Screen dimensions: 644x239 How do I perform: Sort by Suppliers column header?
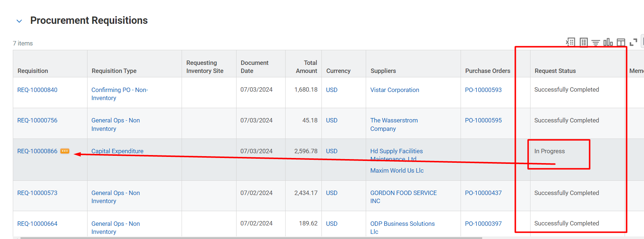coord(383,71)
